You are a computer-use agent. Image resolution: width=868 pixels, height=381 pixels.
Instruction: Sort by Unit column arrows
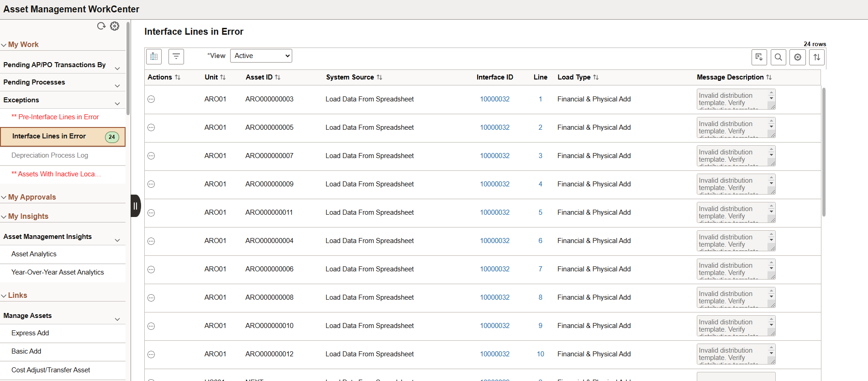click(x=223, y=77)
